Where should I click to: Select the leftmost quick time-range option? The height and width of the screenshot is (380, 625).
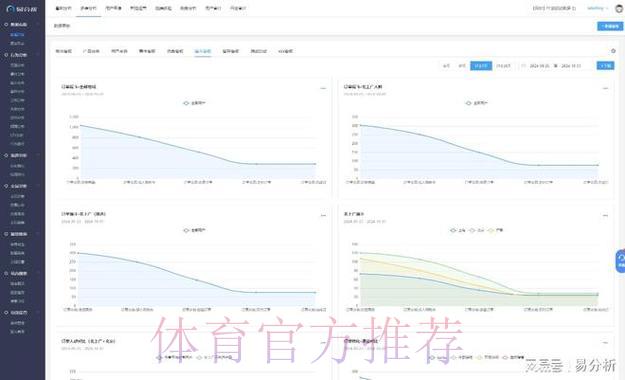pos(446,66)
